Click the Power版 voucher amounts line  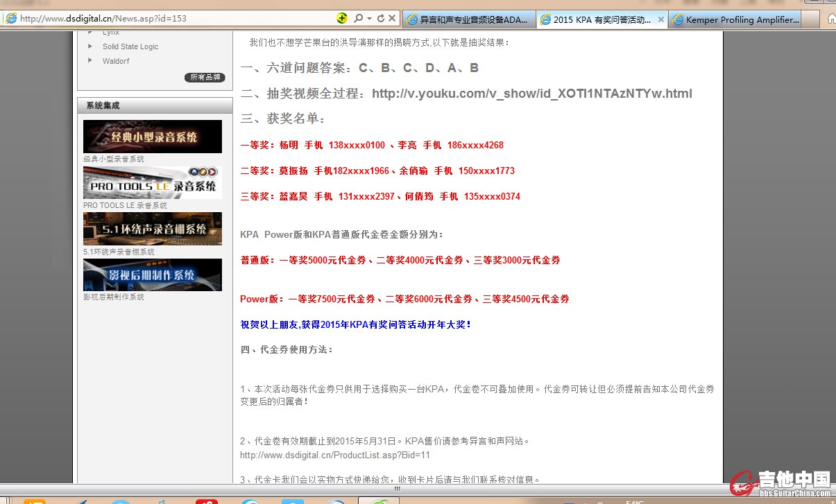404,299
